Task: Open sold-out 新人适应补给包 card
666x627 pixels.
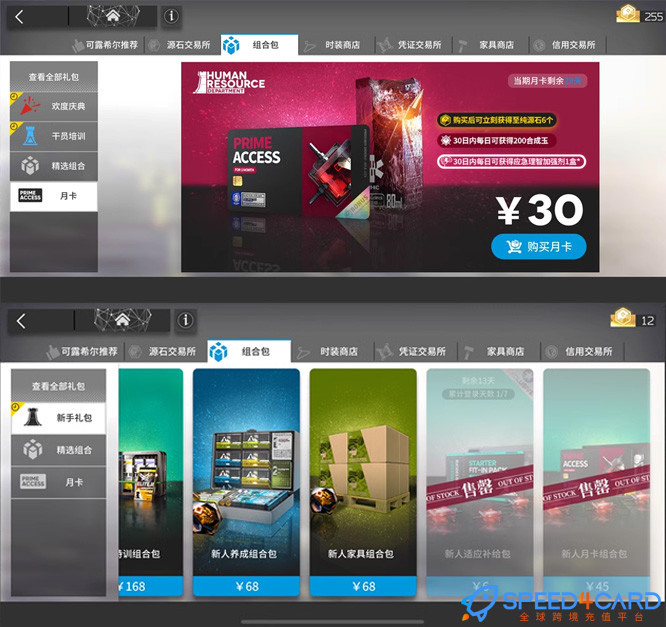Action: click(x=480, y=482)
